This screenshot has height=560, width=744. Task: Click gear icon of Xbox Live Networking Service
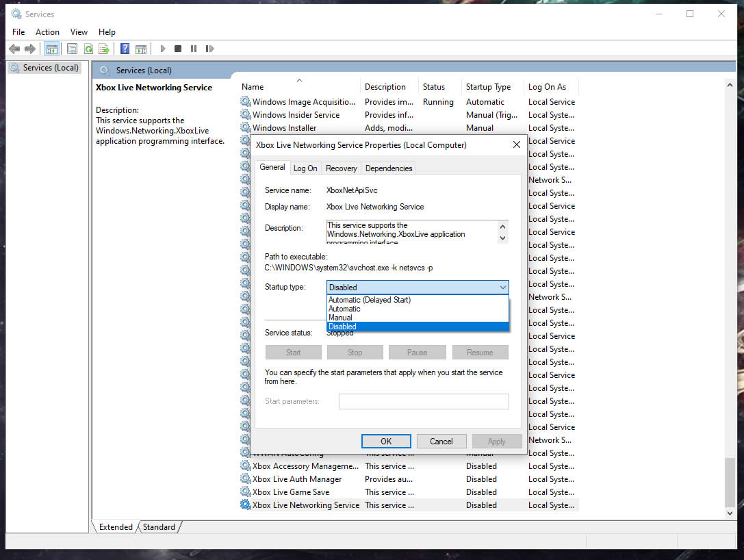245,505
